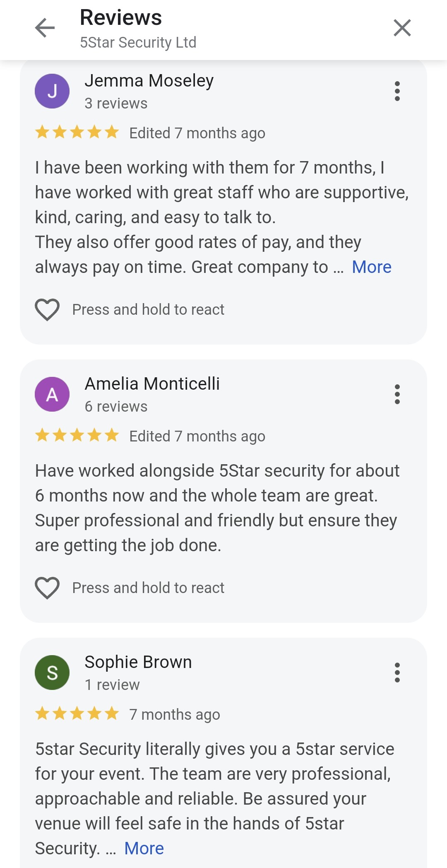This screenshot has width=447, height=868.
Task: Open options menu for Amelia Monticelli's review
Action: pyautogui.click(x=397, y=394)
